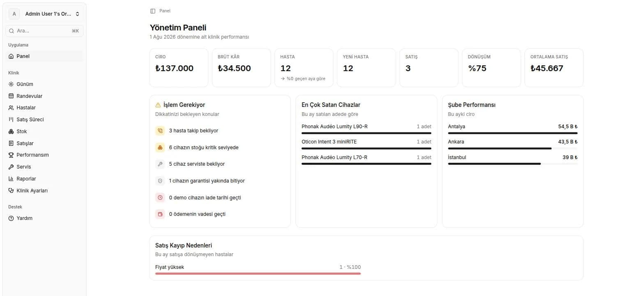
Task: Click the phone icon for patient follow-ups
Action: [x=160, y=131]
